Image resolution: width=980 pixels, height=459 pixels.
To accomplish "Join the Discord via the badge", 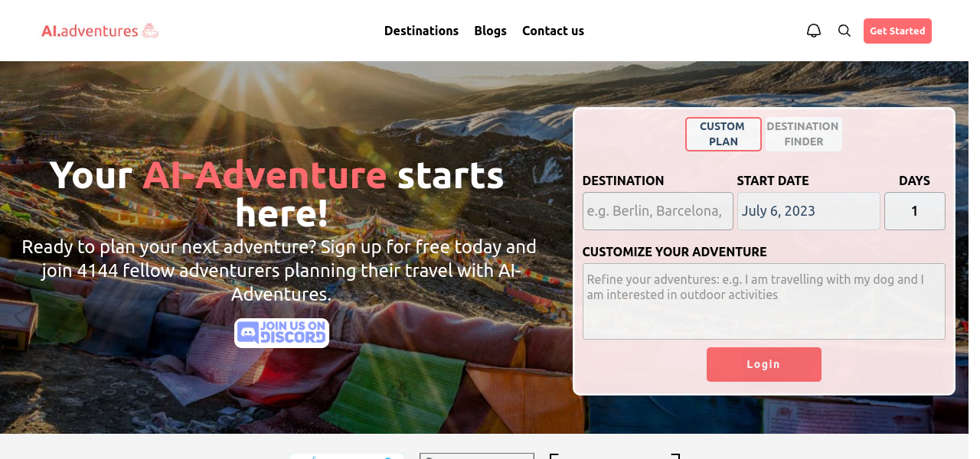I will [x=282, y=333].
